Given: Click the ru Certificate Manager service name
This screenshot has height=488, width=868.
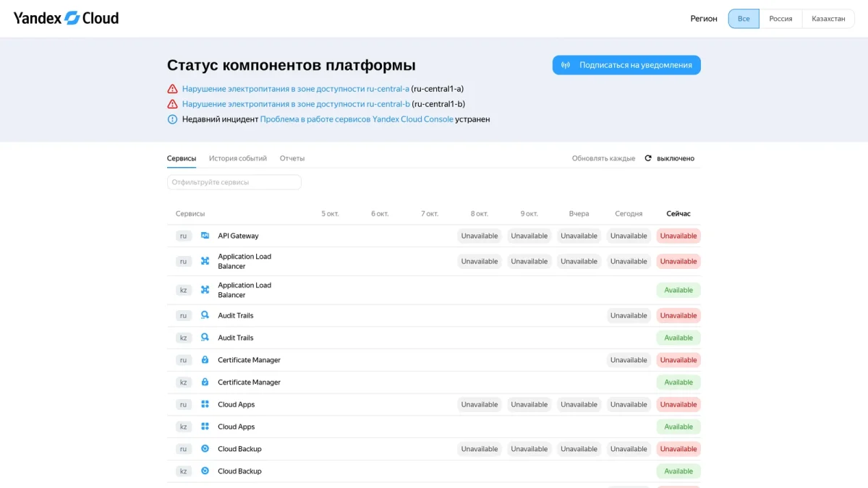Looking at the screenshot, I should tap(250, 360).
